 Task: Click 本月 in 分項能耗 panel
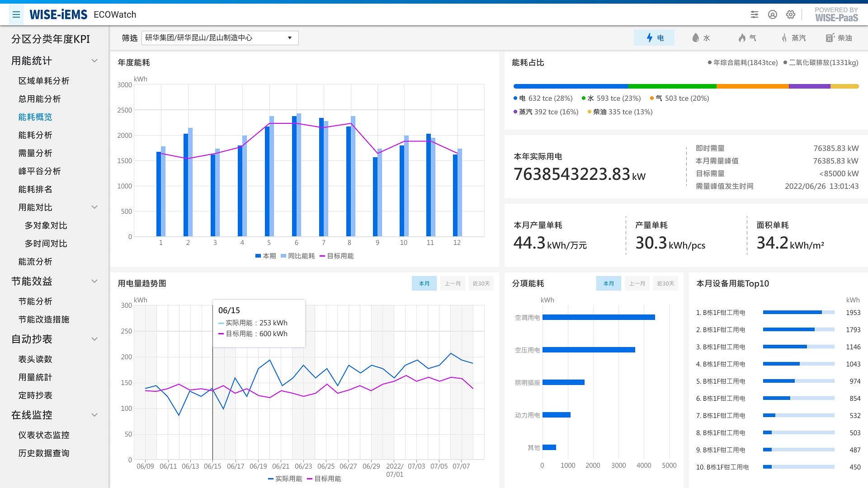tap(609, 283)
